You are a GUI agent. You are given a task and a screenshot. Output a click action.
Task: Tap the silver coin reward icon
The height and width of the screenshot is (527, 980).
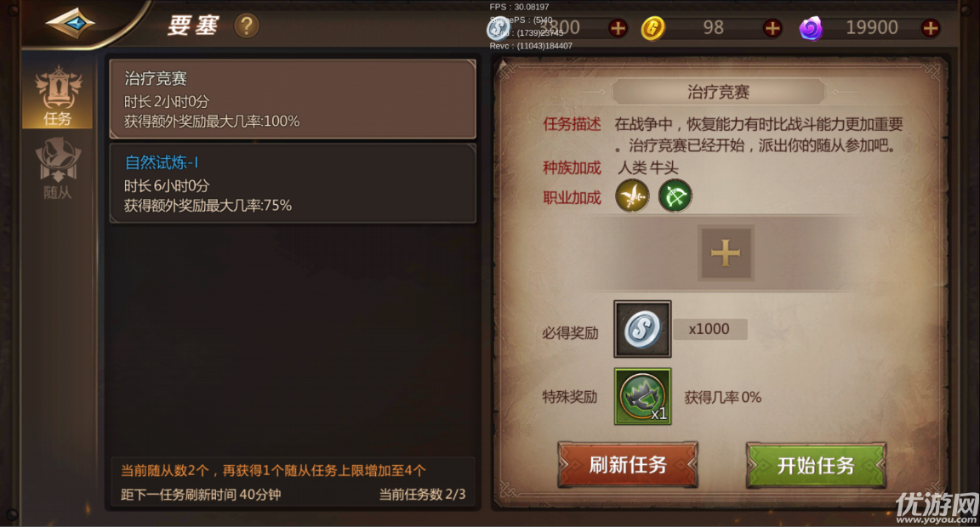click(642, 329)
